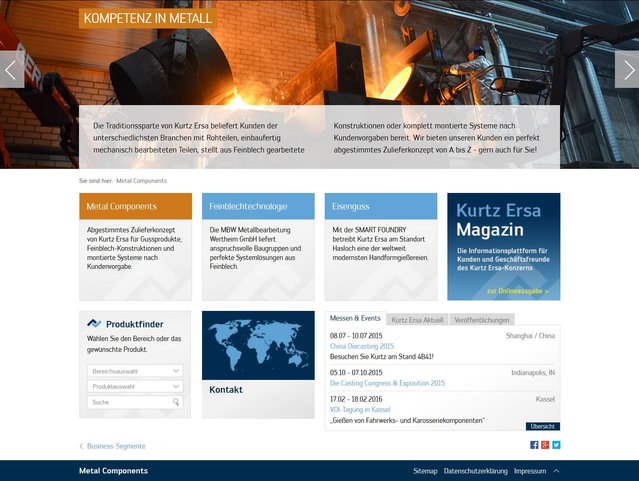Click the '17.02 - 18.02.2016' event date

click(x=356, y=399)
